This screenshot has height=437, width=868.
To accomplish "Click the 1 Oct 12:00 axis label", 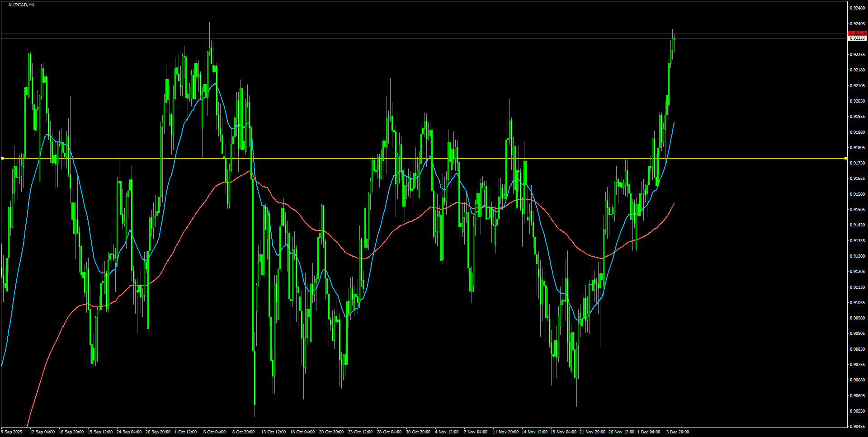I will 185,432.
